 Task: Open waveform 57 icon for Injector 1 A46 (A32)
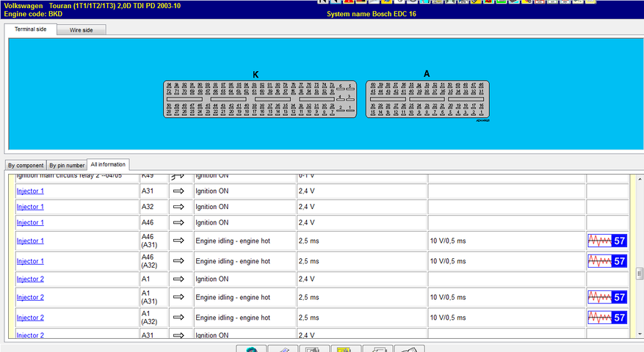pyautogui.click(x=607, y=261)
